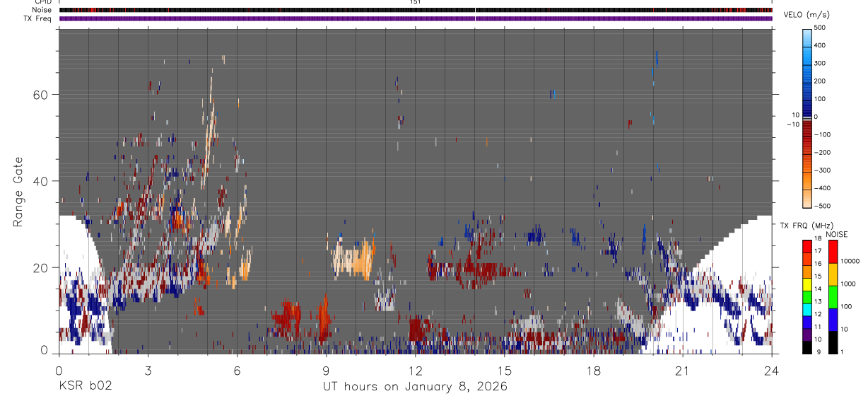Click the 'Range Gate' axis label
Screen dimensions: 868x401
[18, 191]
